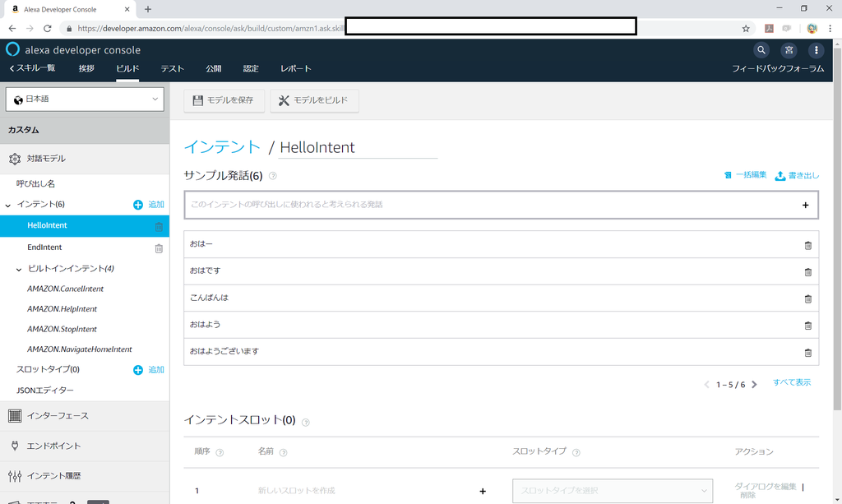The height and width of the screenshot is (504, 842).
Task: Delete EndIntent via its trash icon
Action: click(x=159, y=248)
